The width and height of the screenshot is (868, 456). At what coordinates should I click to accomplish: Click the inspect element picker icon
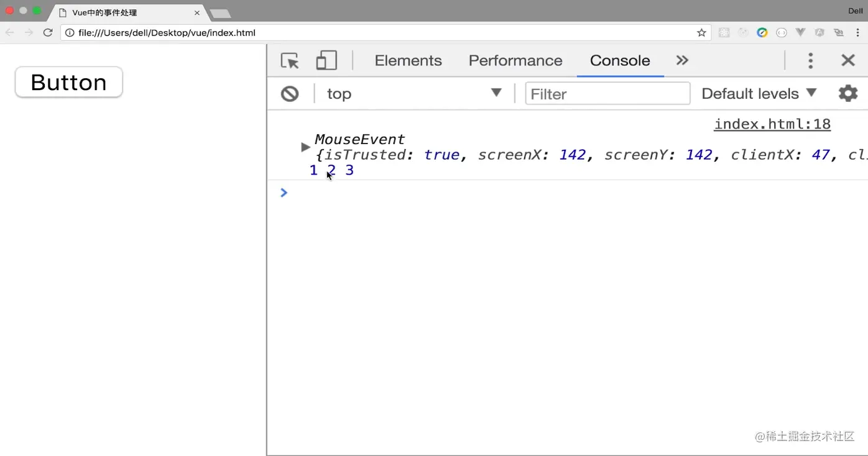290,60
